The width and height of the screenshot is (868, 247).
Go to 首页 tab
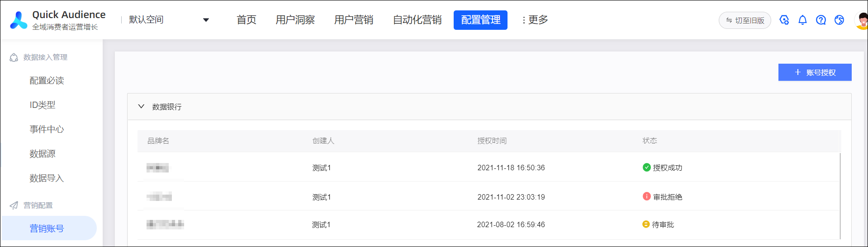click(247, 20)
